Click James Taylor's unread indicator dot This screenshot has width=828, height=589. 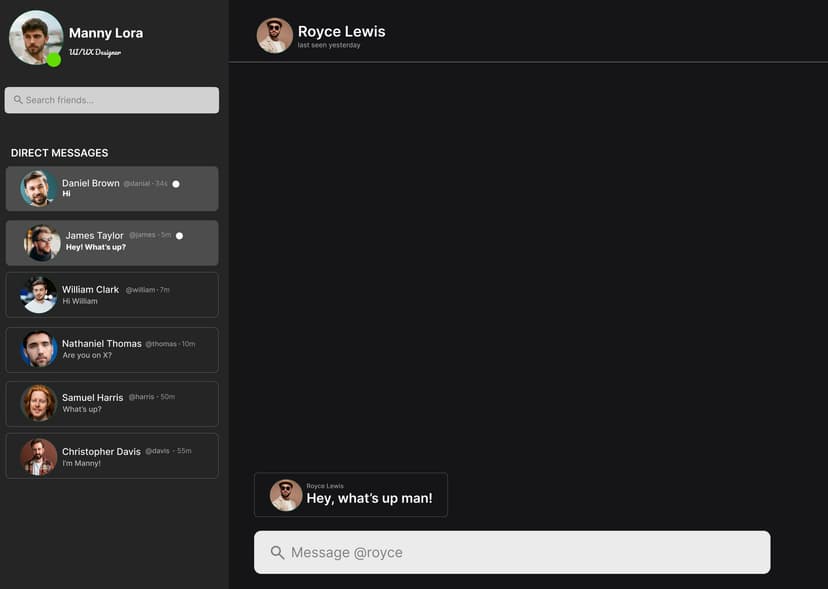click(180, 236)
